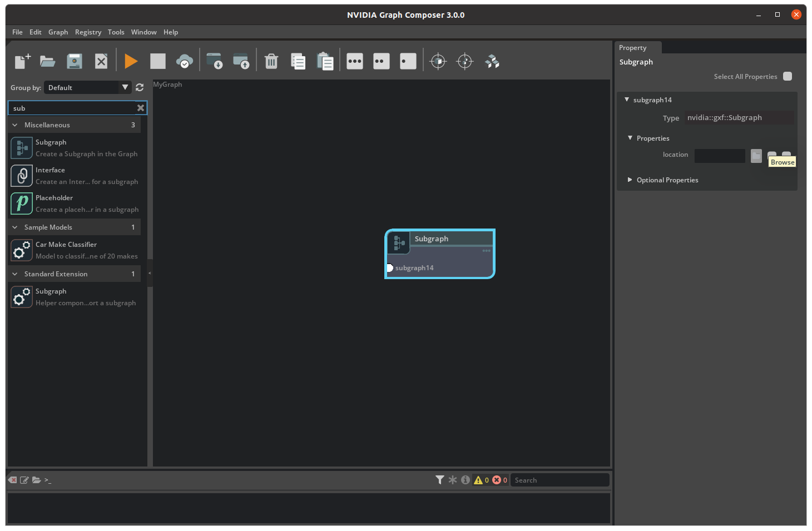Switch to the Property tab
The width and height of the screenshot is (812, 531).
[638, 48]
